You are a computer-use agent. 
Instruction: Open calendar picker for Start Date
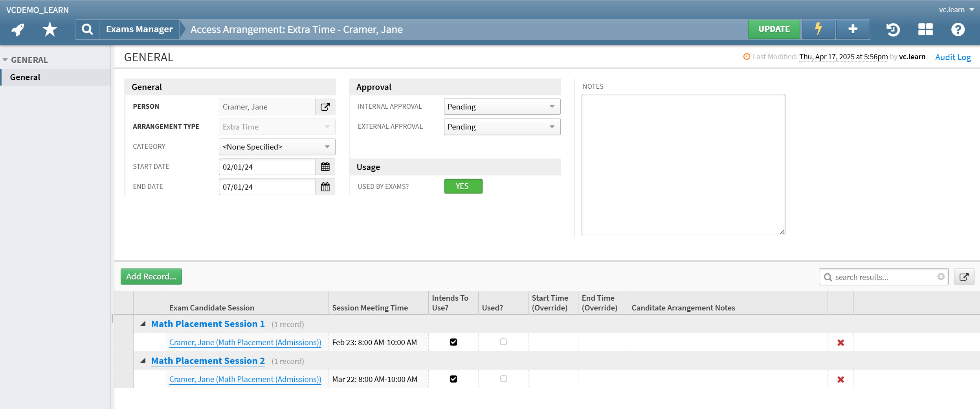325,167
